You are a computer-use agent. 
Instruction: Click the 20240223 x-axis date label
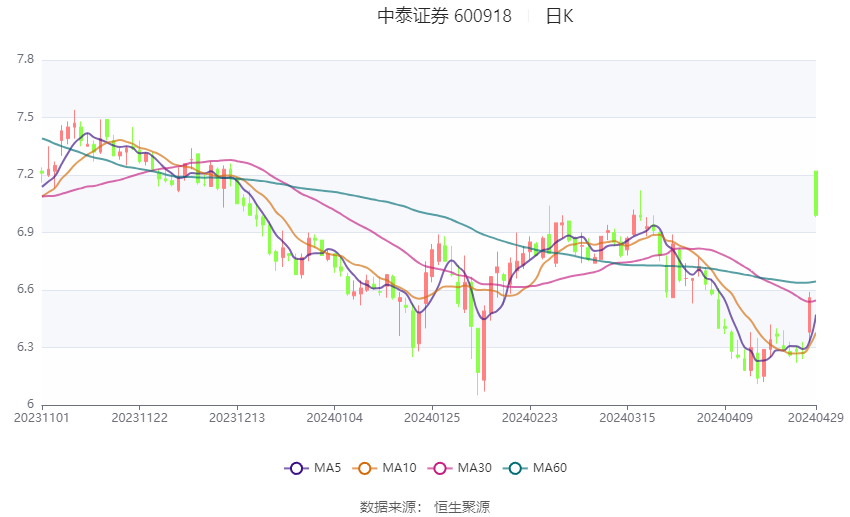[x=528, y=416]
